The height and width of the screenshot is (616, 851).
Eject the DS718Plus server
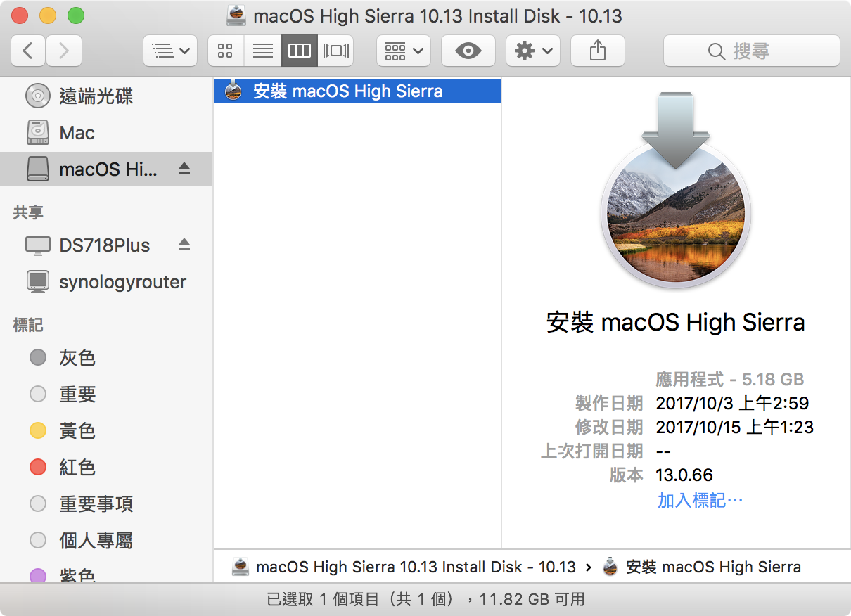[184, 244]
